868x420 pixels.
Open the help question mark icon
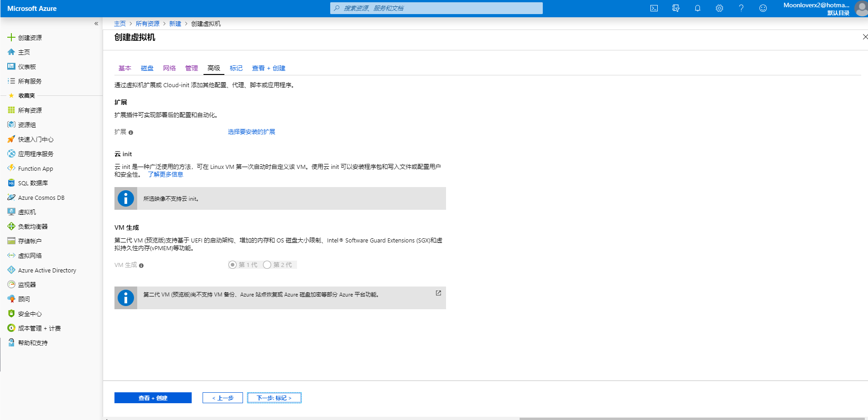[x=741, y=8]
